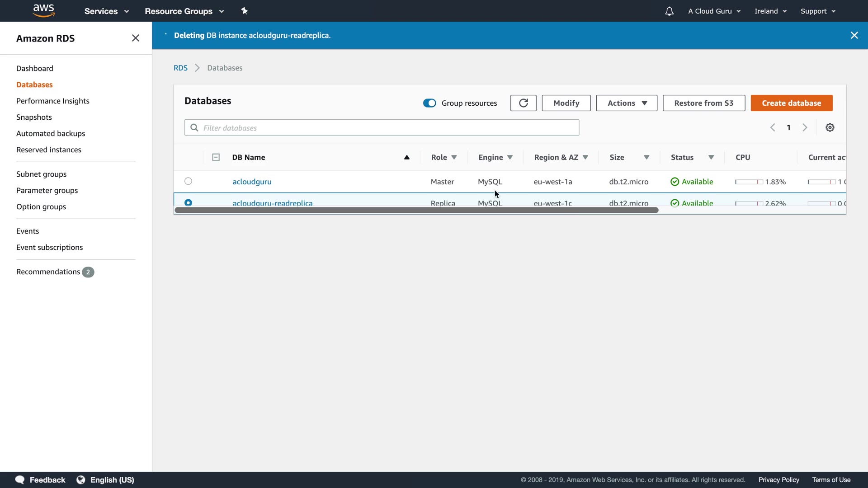868x488 pixels.
Task: Navigate to Parameter groups in sidebar
Action: tap(47, 190)
